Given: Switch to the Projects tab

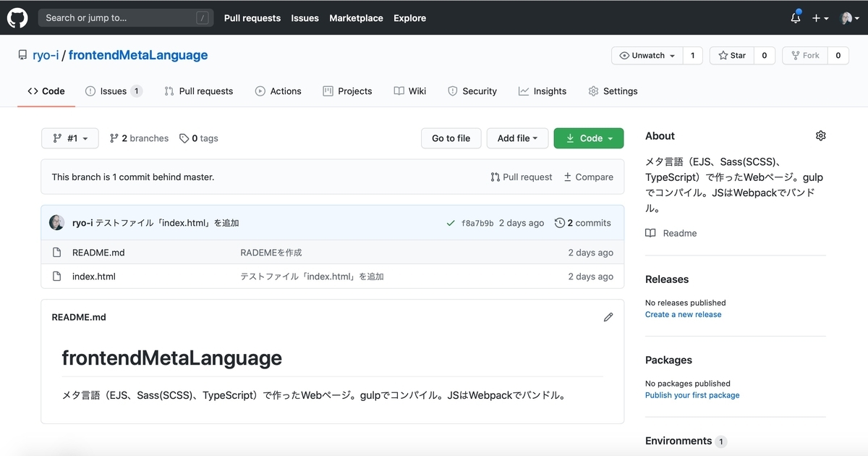Looking at the screenshot, I should tap(347, 91).
